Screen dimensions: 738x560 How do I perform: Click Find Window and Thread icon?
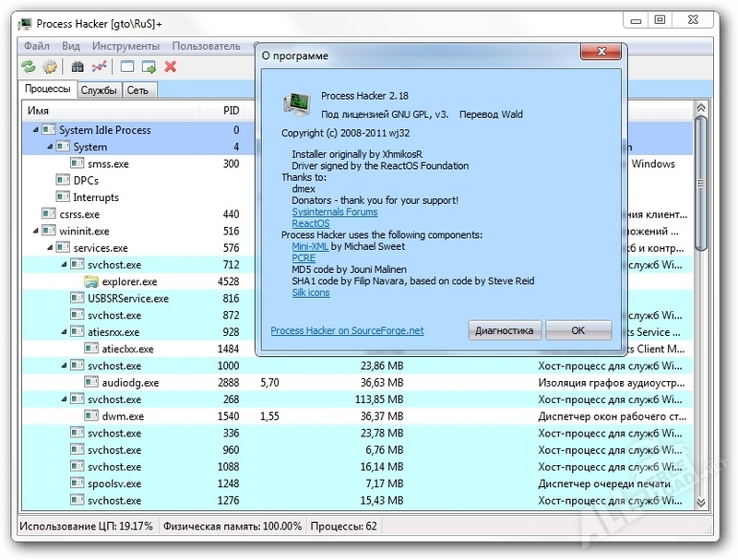149,66
